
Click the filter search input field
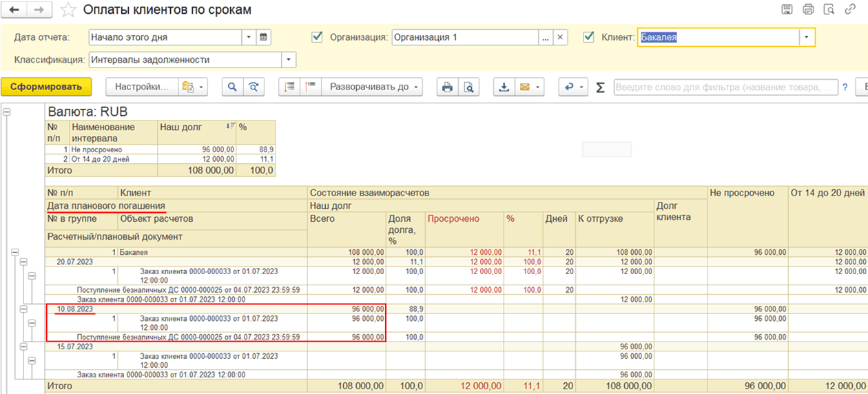pyautogui.click(x=726, y=87)
